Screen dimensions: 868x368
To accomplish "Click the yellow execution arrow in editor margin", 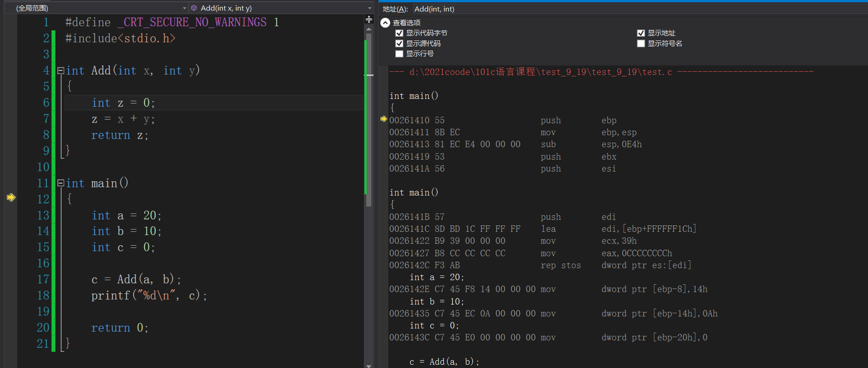I will point(11,197).
